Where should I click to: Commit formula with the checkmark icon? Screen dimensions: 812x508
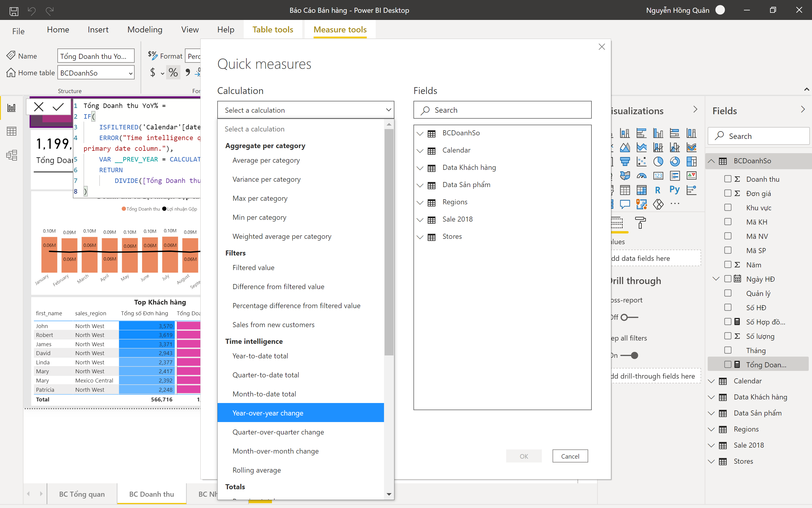coord(58,107)
